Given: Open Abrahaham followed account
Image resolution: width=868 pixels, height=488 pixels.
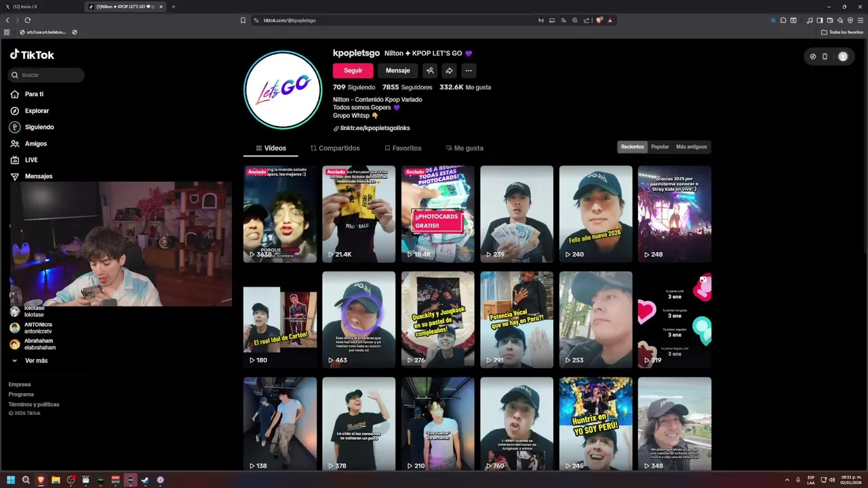Looking at the screenshot, I should coord(33,344).
